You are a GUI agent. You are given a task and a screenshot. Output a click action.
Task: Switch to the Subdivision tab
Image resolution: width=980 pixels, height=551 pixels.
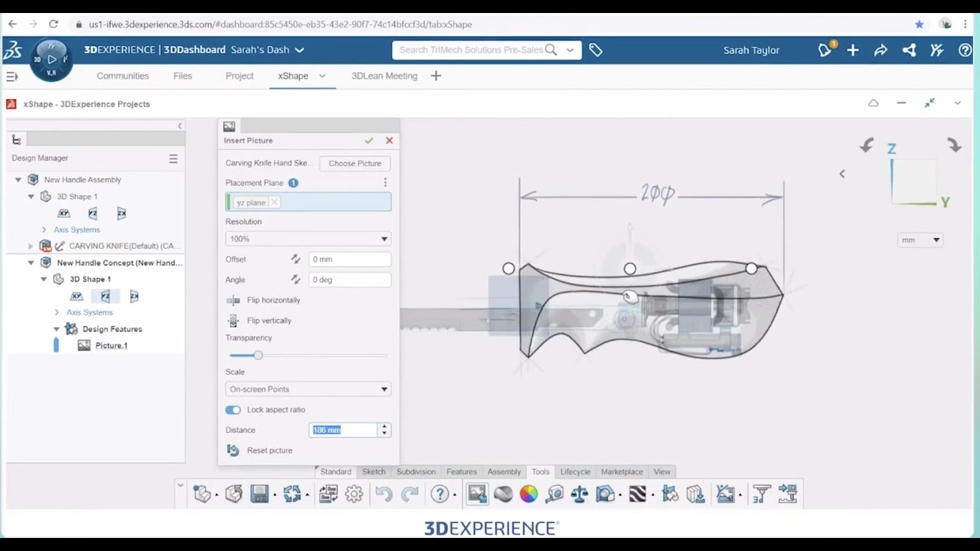pyautogui.click(x=416, y=471)
